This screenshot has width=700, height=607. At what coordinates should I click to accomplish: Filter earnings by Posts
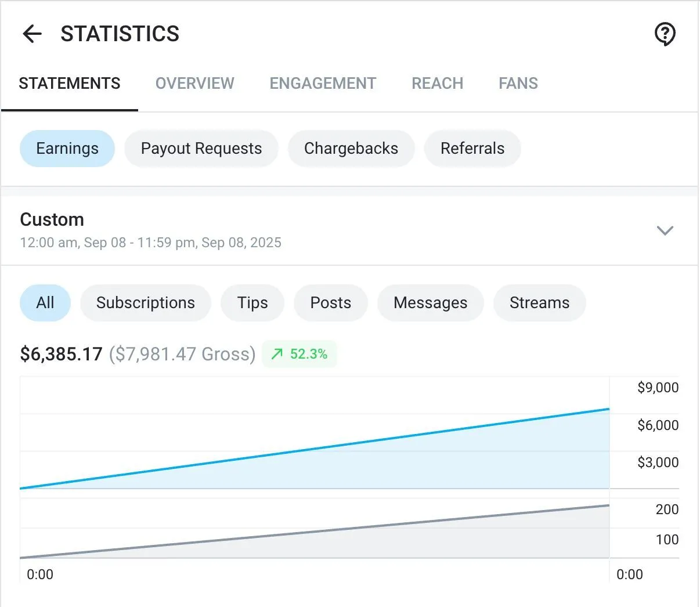point(330,302)
